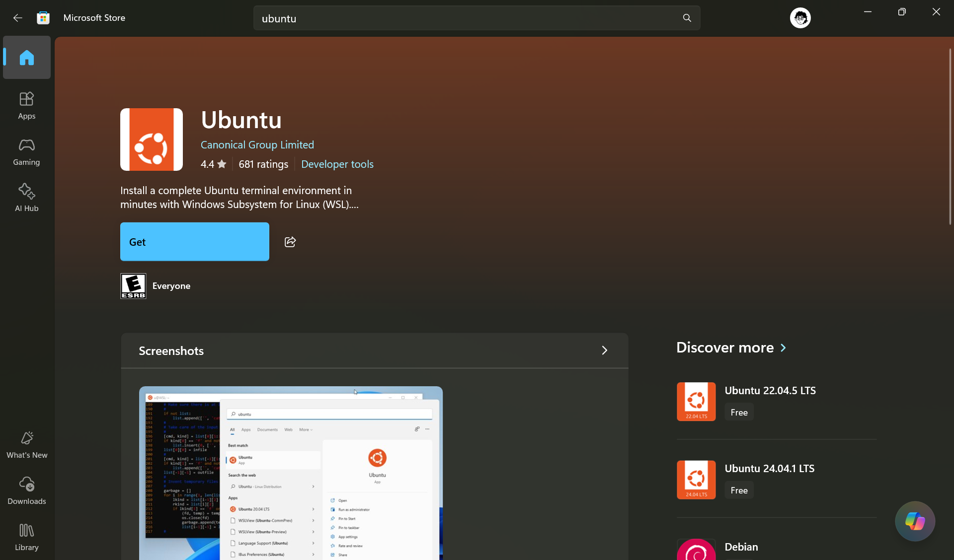
Task: Share the Ubuntu app page
Action: [290, 242]
